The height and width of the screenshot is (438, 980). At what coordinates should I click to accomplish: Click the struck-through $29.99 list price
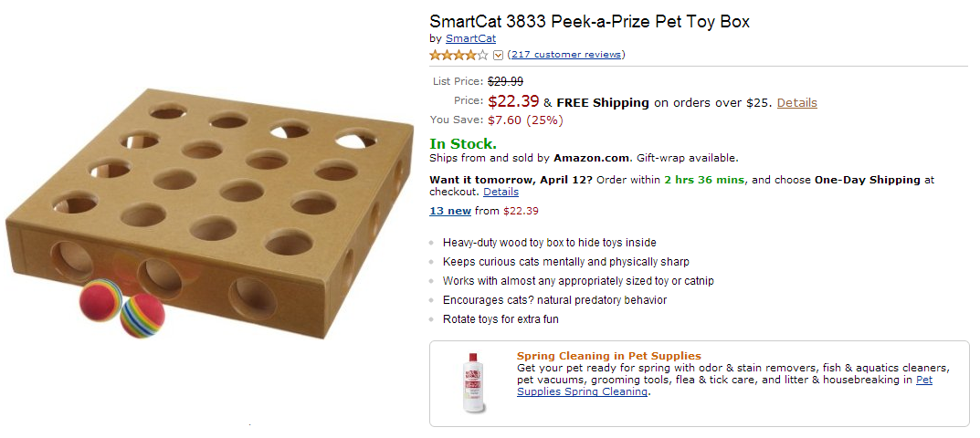click(x=505, y=81)
